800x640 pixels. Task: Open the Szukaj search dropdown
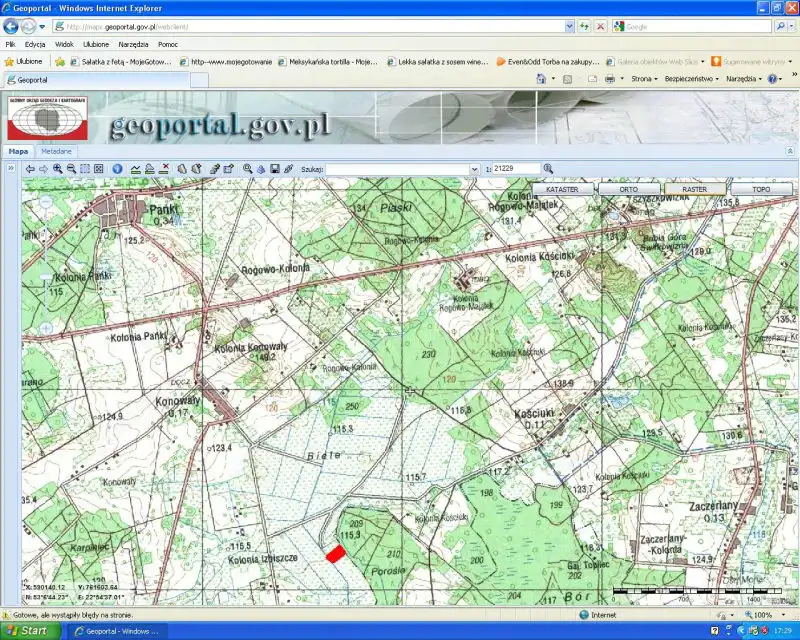474,169
